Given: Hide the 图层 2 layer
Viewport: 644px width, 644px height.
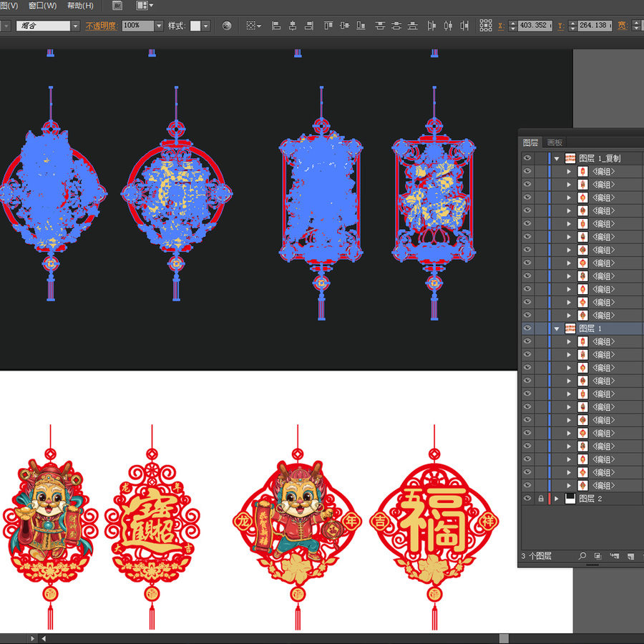Looking at the screenshot, I should [x=527, y=499].
